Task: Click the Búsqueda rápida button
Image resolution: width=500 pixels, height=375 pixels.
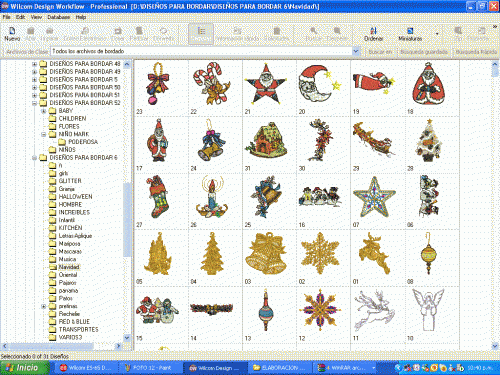Action: click(x=476, y=52)
